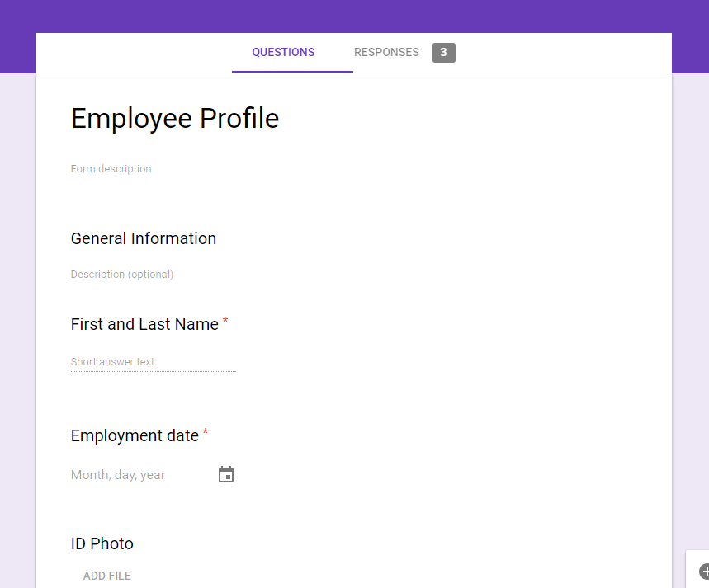Edit the General Information section title

(x=144, y=238)
